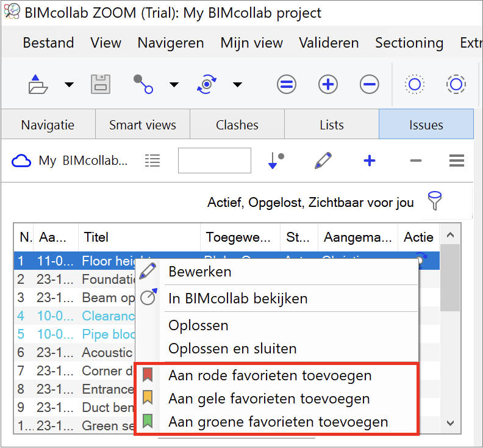Open the View menu
Image resolution: width=483 pixels, height=448 pixels.
pyautogui.click(x=106, y=43)
